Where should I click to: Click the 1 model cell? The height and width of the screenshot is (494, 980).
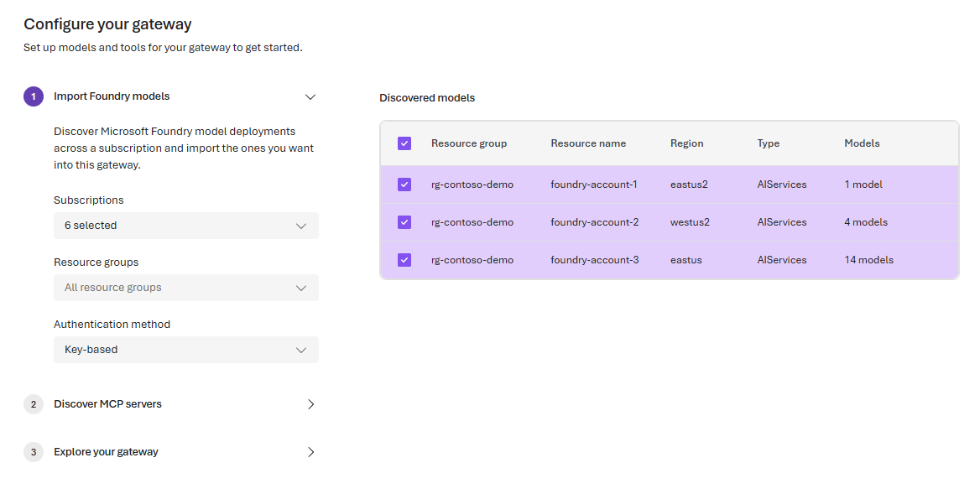pyautogui.click(x=863, y=185)
